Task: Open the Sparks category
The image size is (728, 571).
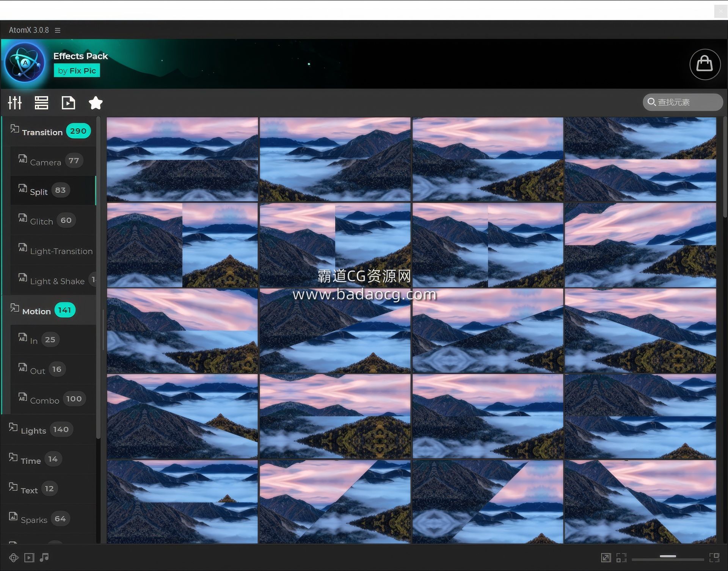Action: pos(49,519)
